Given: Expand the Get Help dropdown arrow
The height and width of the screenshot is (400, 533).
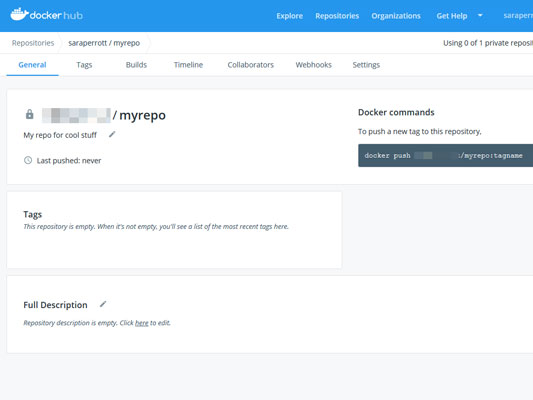Looking at the screenshot, I should [480, 15].
